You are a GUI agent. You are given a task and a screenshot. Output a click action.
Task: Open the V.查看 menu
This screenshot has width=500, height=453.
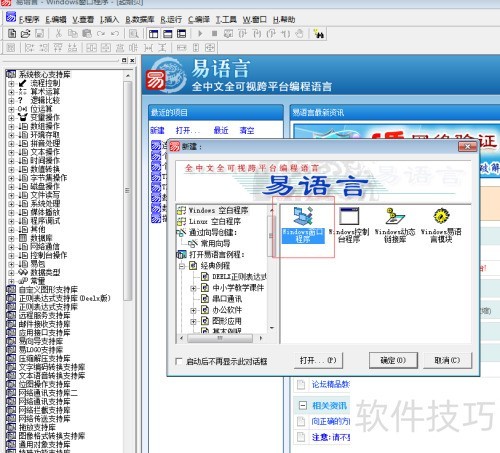[x=83, y=20]
